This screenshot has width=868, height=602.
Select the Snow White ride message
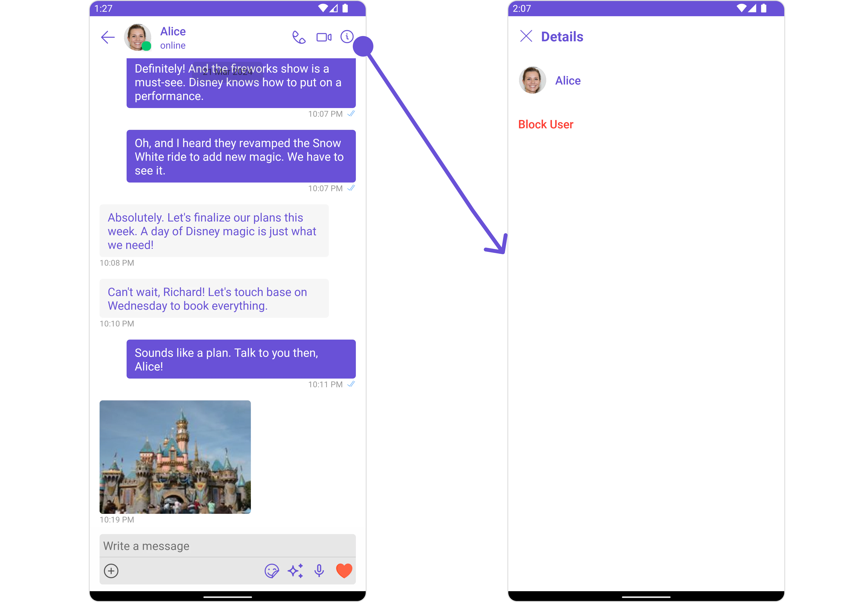point(241,156)
